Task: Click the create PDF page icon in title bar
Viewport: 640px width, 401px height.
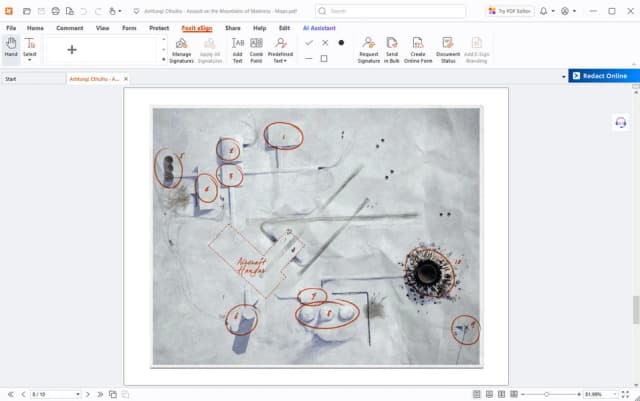Action: tap(70, 11)
